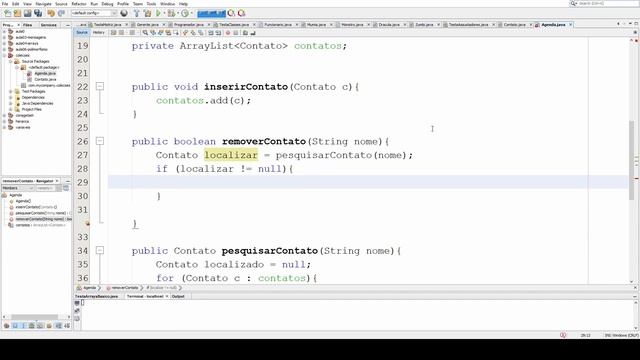Open the Output tab at bottom
Screen dimensions: 640x360
[178, 296]
